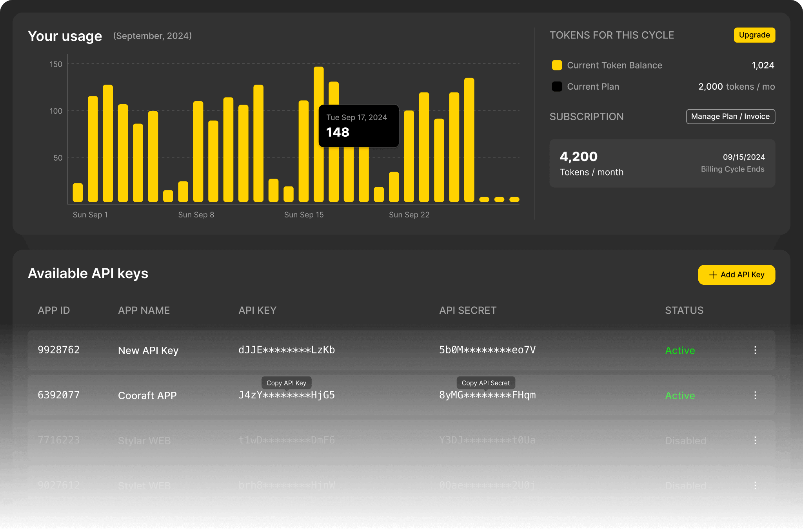Toggle Cooraft APP active status
This screenshot has height=532, width=803.
[x=680, y=395]
